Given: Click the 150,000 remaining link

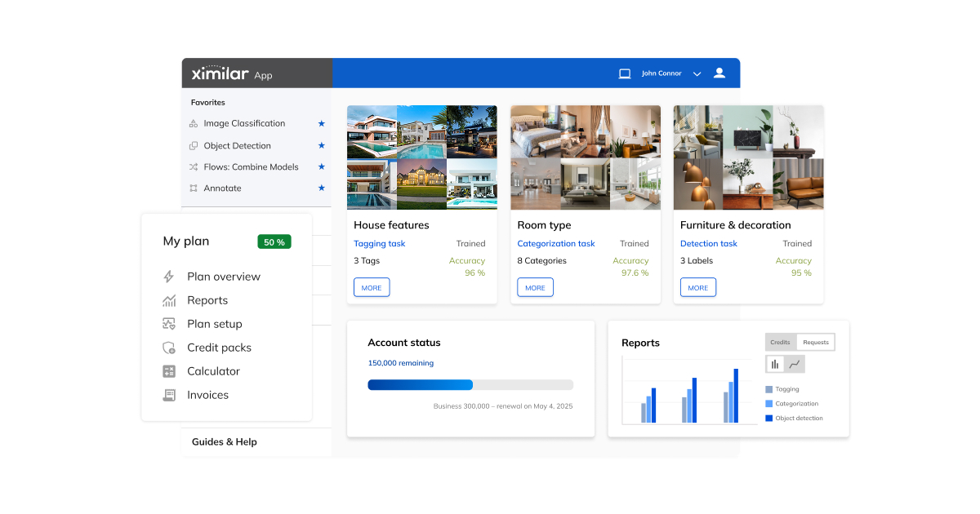Looking at the screenshot, I should pos(401,363).
